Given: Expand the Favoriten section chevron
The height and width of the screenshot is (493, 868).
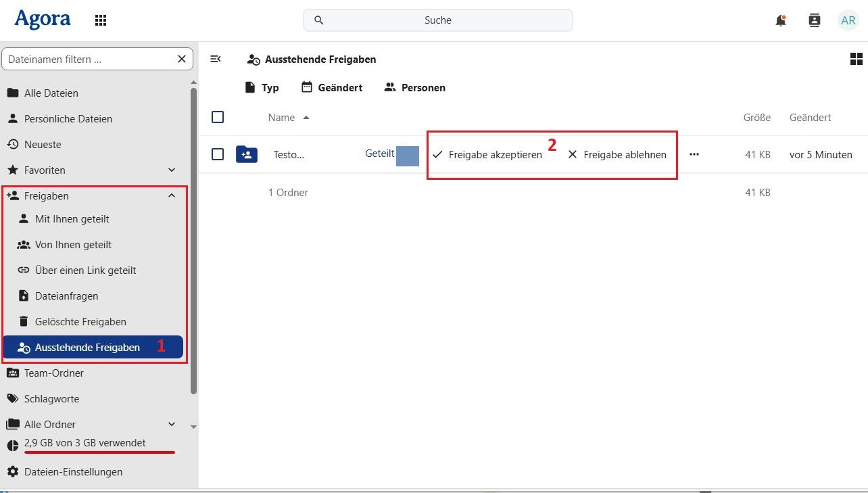Looking at the screenshot, I should 172,170.
